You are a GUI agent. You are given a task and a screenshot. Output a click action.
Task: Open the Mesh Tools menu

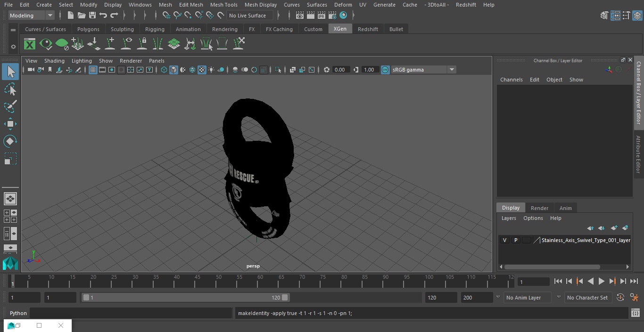click(223, 5)
